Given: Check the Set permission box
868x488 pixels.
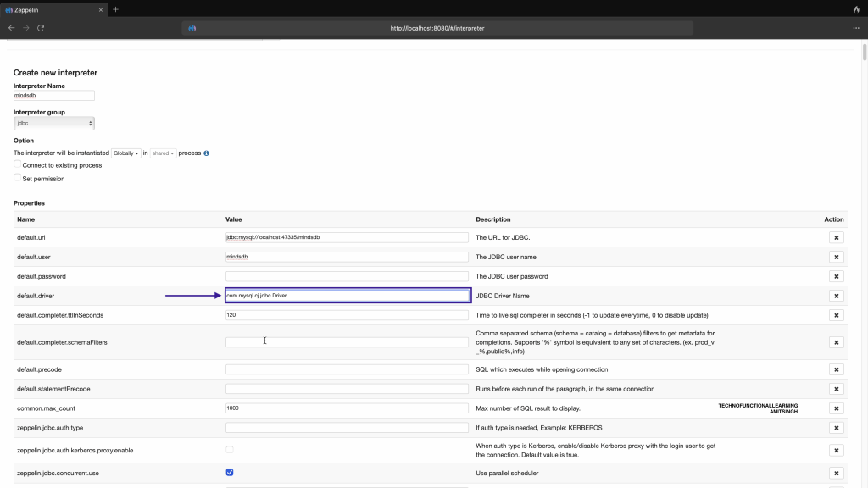Looking at the screenshot, I should (18, 179).
